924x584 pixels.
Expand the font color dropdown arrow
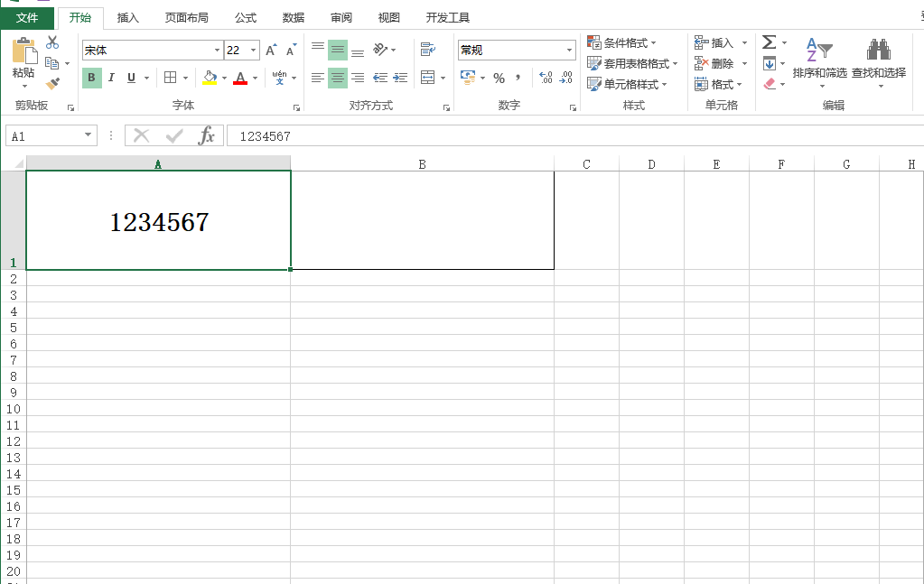click(255, 78)
